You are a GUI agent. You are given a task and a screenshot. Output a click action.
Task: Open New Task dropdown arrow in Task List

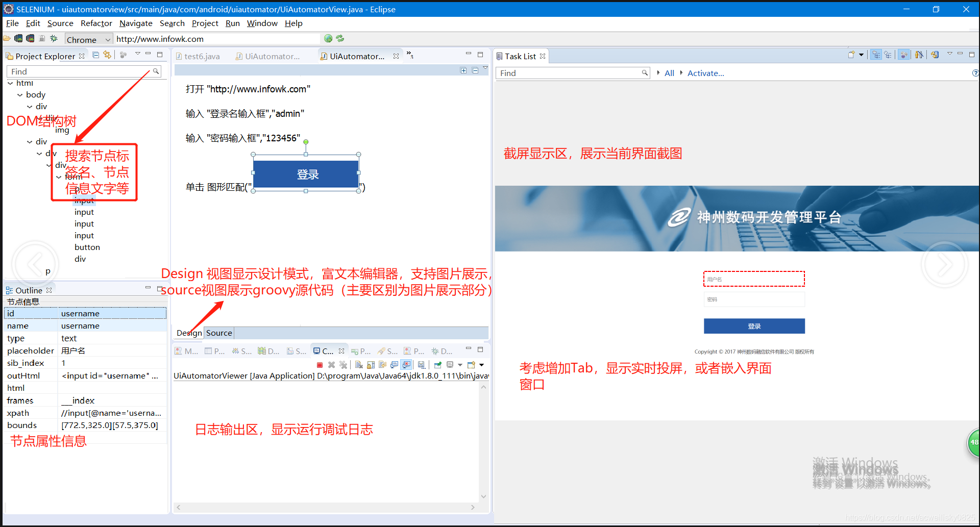[861, 55]
